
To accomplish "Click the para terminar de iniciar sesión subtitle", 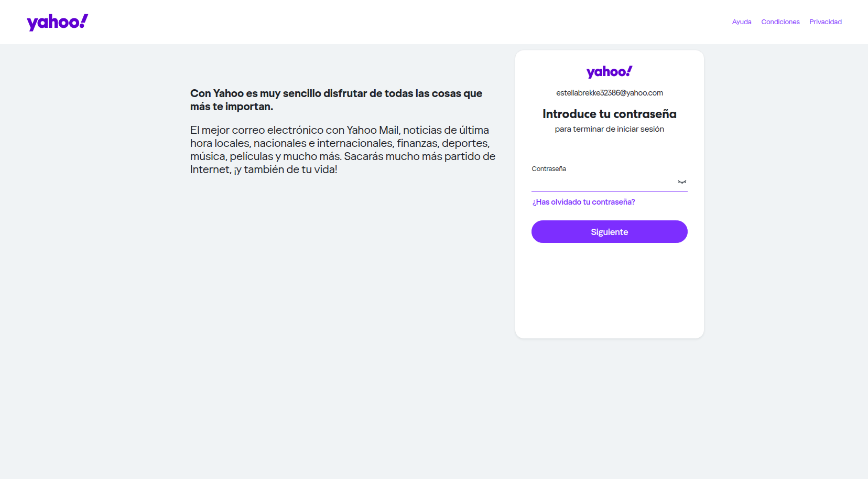I will point(610,129).
